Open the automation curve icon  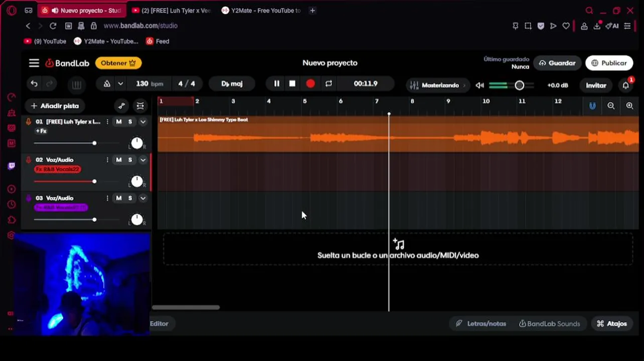(122, 106)
